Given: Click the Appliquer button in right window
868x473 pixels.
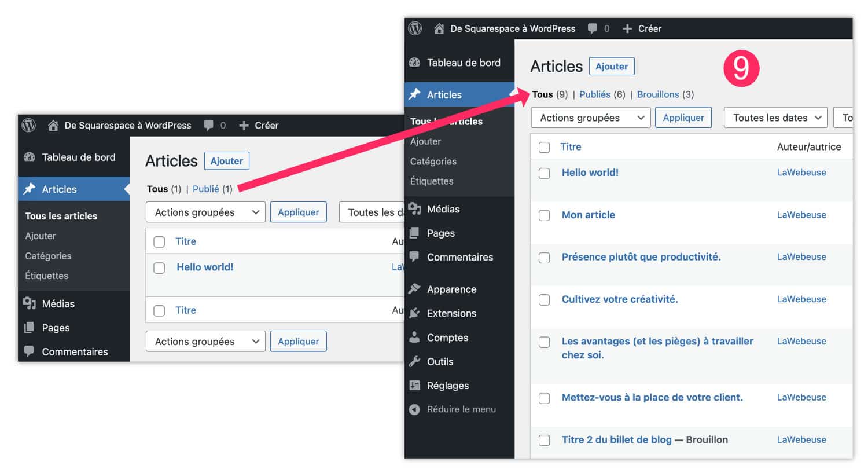Looking at the screenshot, I should click(683, 118).
